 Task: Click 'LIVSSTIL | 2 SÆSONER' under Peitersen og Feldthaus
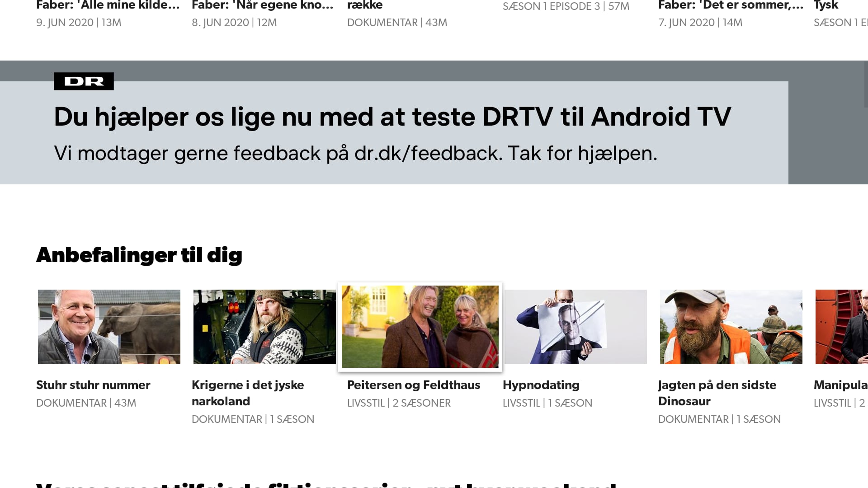click(399, 403)
